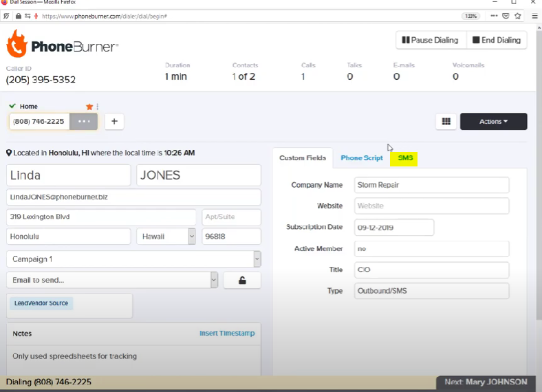Click the email address field
The height and width of the screenshot is (392, 542).
[x=133, y=197]
